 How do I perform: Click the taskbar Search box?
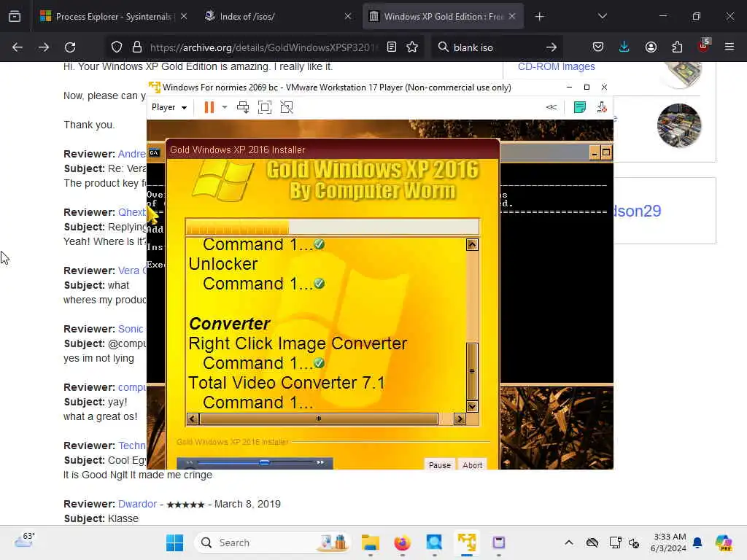tap(273, 542)
